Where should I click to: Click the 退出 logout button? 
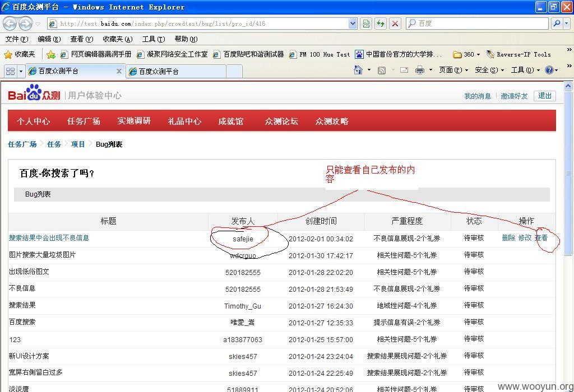[x=545, y=96]
